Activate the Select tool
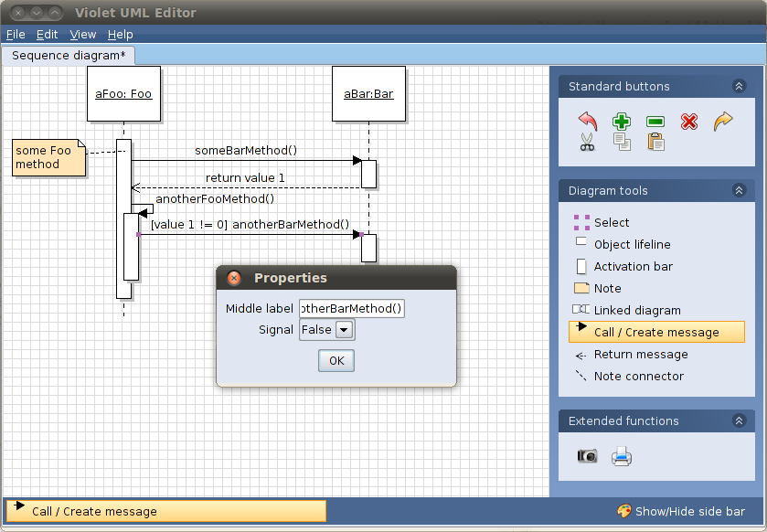 (611, 222)
